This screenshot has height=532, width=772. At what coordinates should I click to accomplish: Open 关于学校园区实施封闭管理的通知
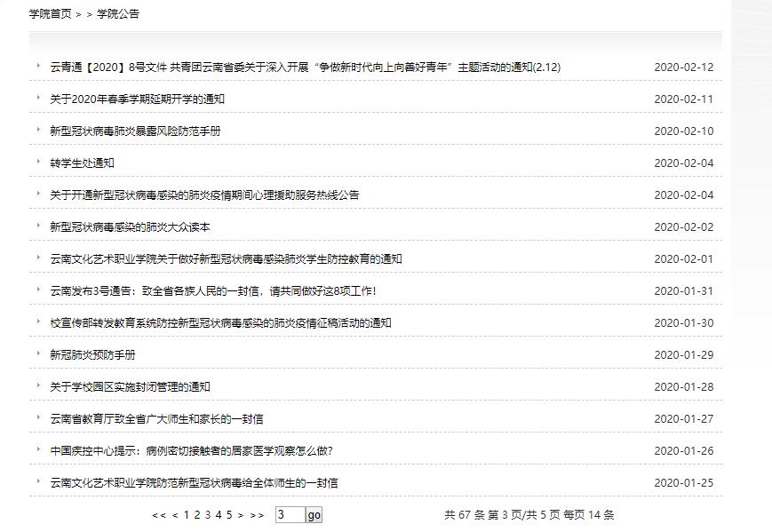tap(130, 386)
